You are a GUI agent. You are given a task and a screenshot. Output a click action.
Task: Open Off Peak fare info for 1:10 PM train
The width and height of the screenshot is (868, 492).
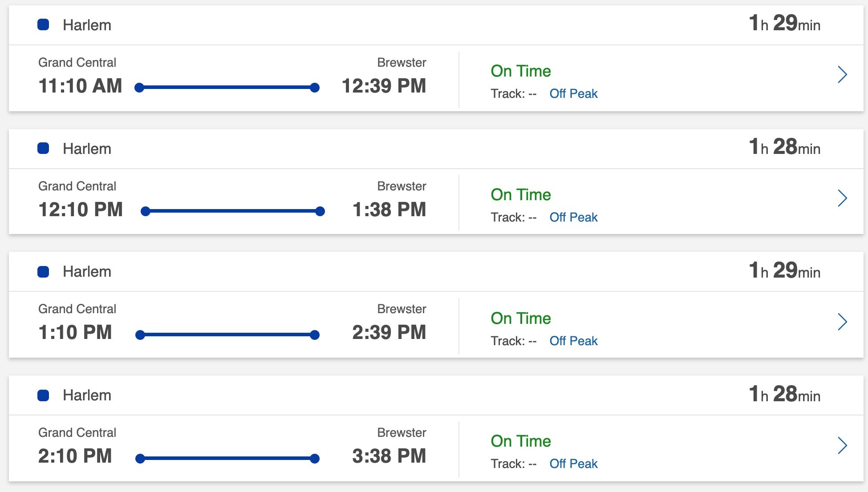click(x=573, y=341)
